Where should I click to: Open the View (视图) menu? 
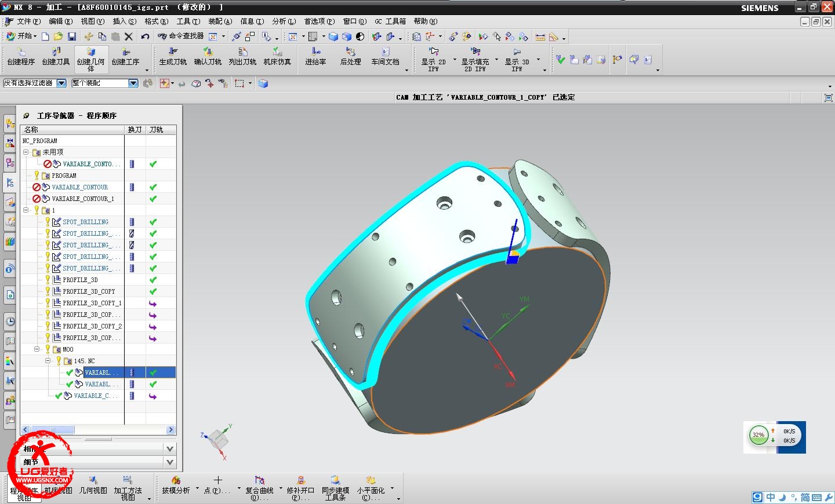tap(92, 21)
